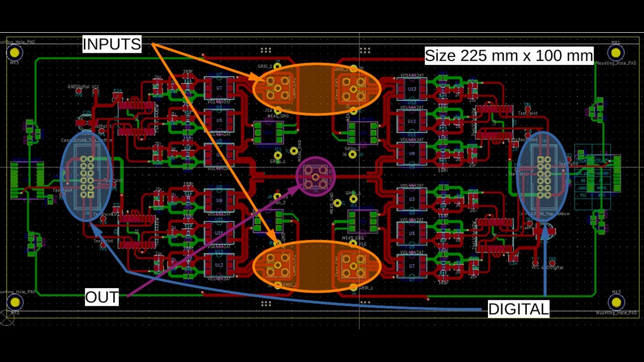Click the top-left mounting hole pad

(16, 52)
